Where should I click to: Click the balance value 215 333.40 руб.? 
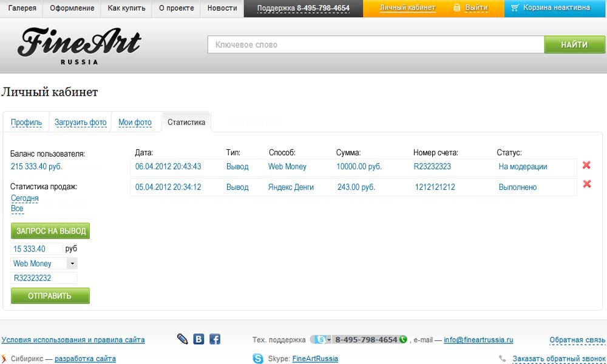click(x=36, y=167)
